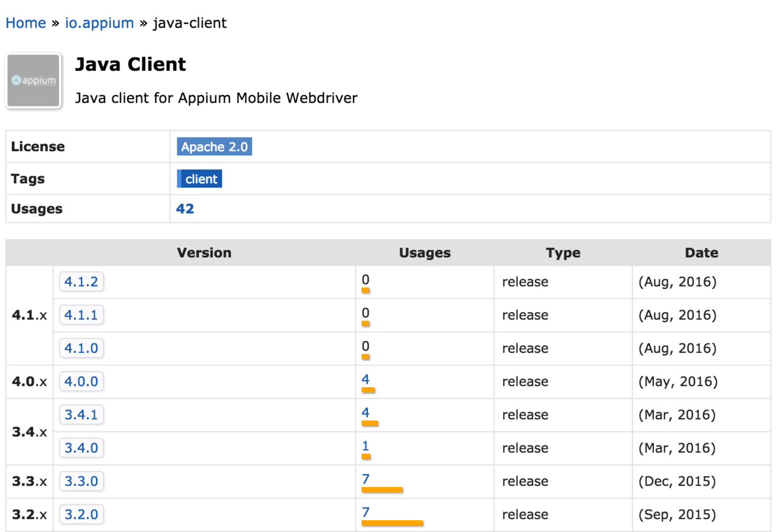Go to the Home breadcrumb link
The height and width of the screenshot is (532, 781).
pos(26,23)
